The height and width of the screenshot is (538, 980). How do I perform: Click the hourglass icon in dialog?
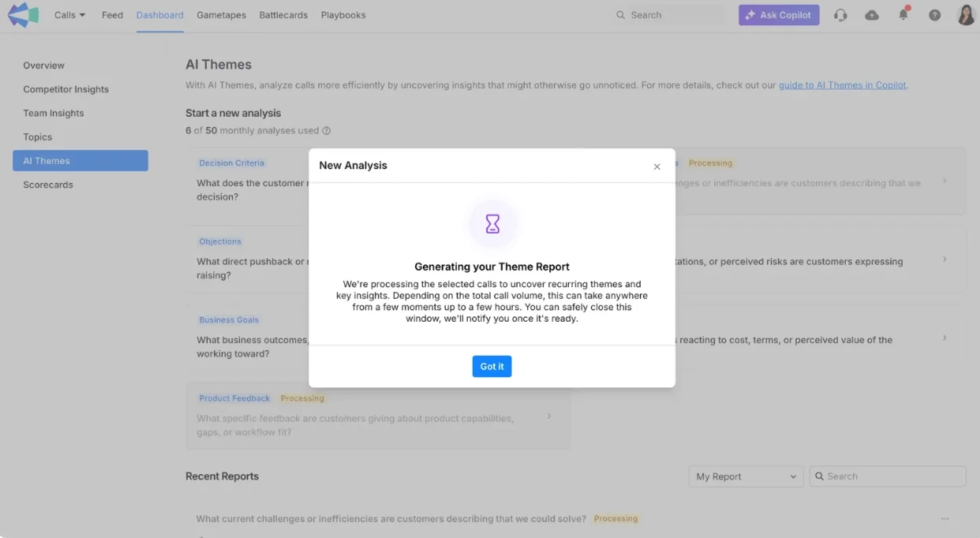click(x=492, y=224)
